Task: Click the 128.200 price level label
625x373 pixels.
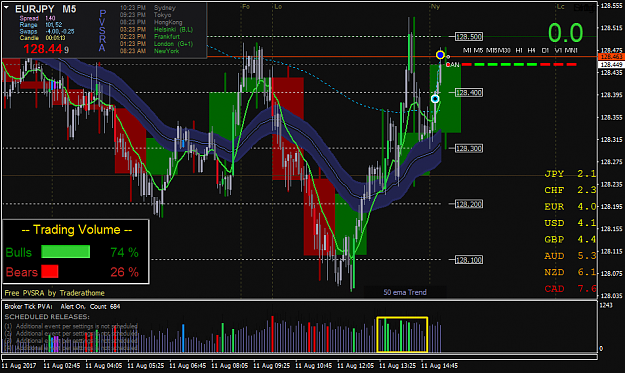Action: pyautogui.click(x=469, y=204)
